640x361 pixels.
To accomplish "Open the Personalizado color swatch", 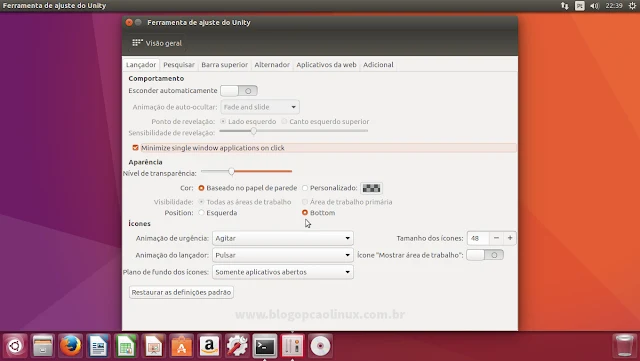I will click(371, 188).
